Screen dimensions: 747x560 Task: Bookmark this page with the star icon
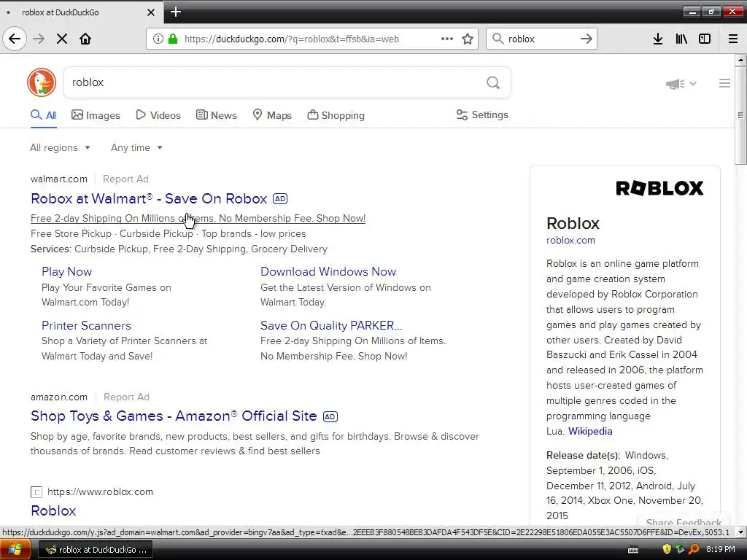click(x=468, y=39)
